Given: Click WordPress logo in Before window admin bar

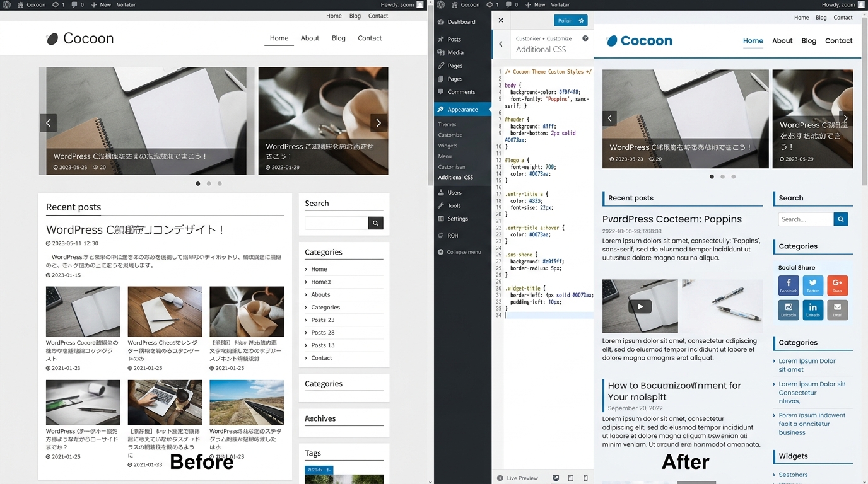Looking at the screenshot, I should (6, 4).
